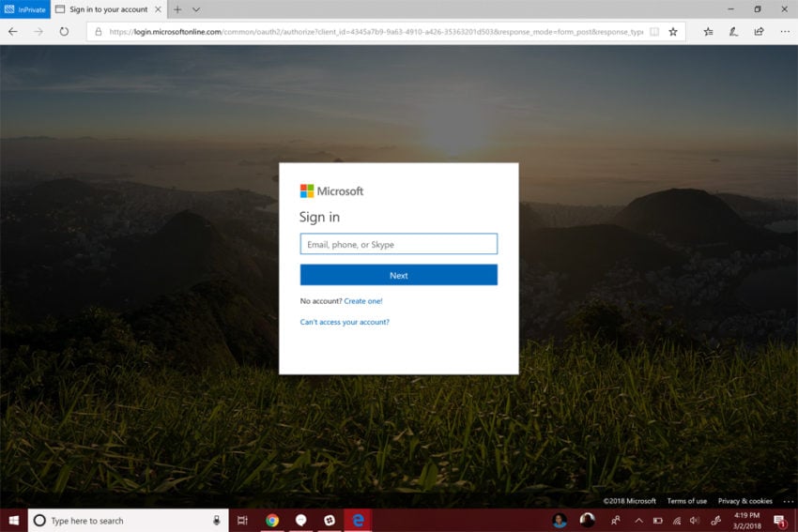The image size is (798, 532).
Task: Close the 'Sign in to your account' tab
Action: coord(158,9)
